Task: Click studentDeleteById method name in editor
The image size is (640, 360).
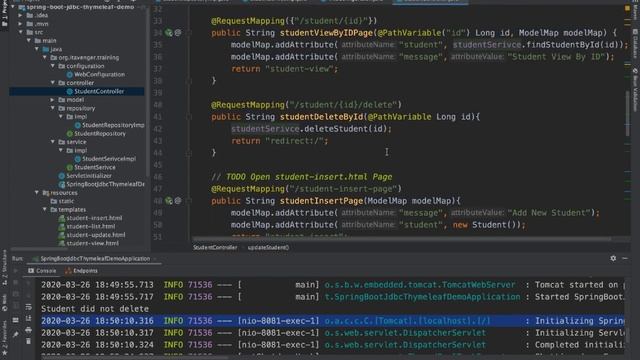Action: 321,117
